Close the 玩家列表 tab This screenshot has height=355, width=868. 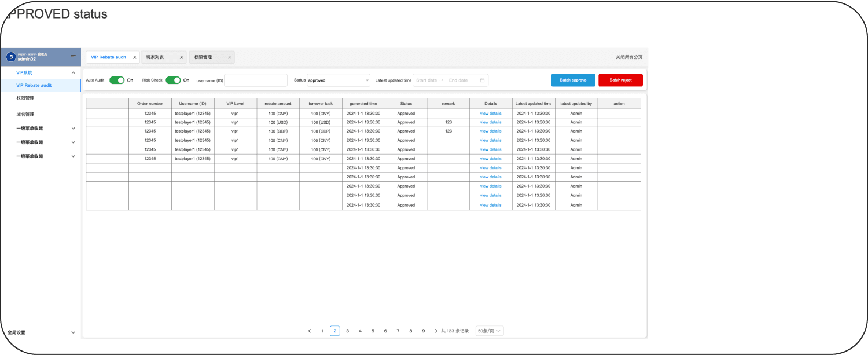(181, 57)
